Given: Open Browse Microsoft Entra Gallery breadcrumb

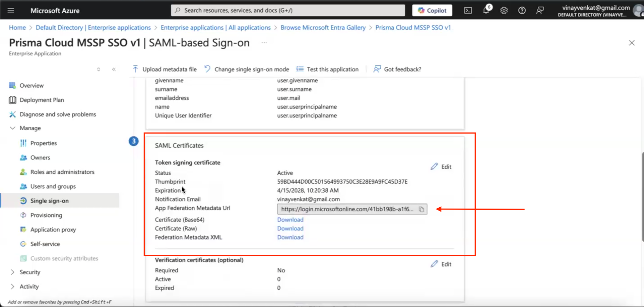Looking at the screenshot, I should tap(323, 27).
